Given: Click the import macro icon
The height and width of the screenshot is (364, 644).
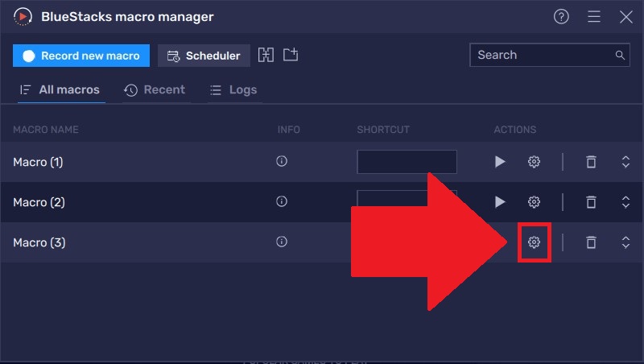Looking at the screenshot, I should [291, 55].
